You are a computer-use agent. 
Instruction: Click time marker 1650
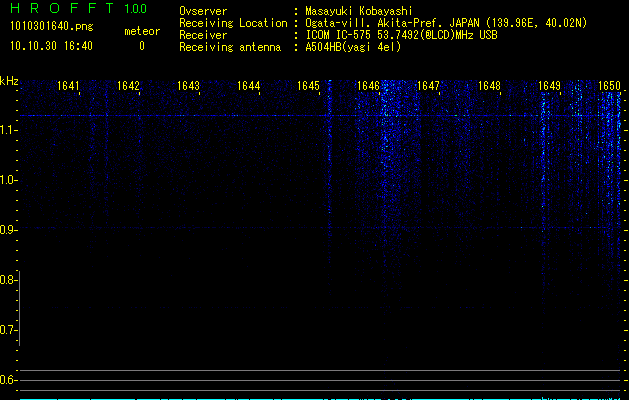(609, 85)
